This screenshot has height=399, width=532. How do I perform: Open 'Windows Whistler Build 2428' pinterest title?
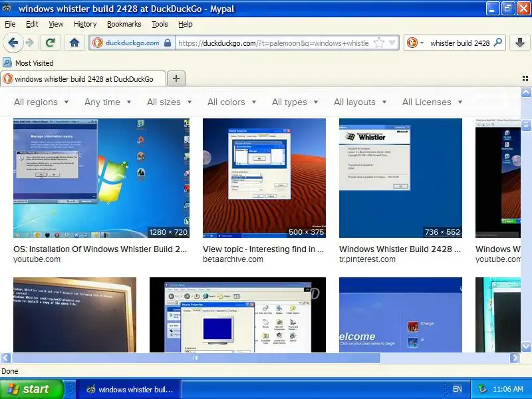pyautogui.click(x=400, y=249)
